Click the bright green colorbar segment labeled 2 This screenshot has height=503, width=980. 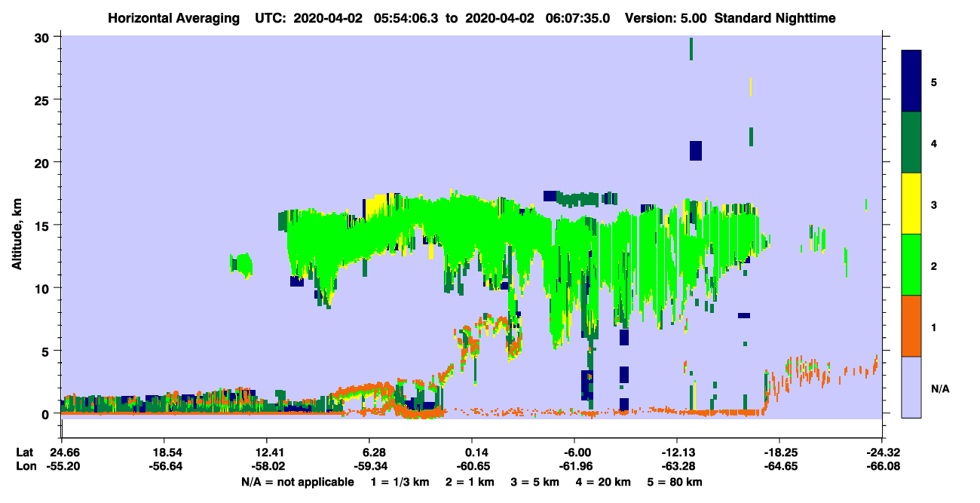coord(911,265)
